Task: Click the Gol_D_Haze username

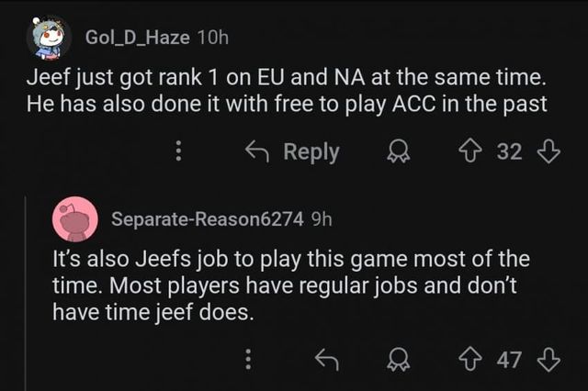Action: (x=137, y=37)
